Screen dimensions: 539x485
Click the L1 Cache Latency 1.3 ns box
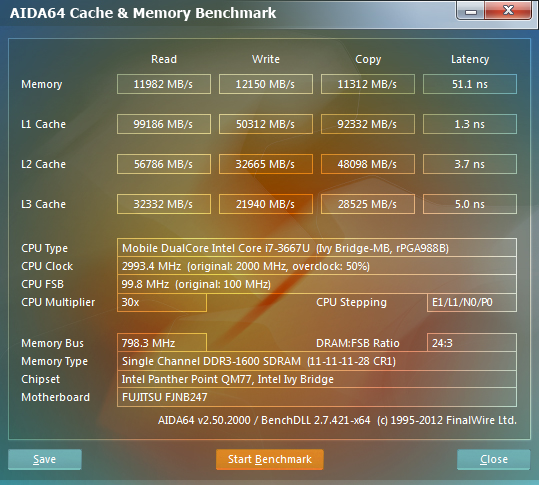(x=470, y=124)
